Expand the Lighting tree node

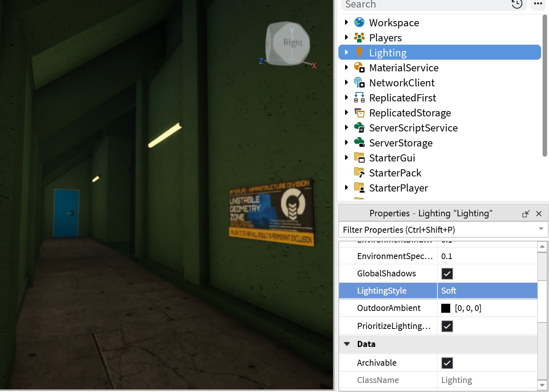[346, 53]
